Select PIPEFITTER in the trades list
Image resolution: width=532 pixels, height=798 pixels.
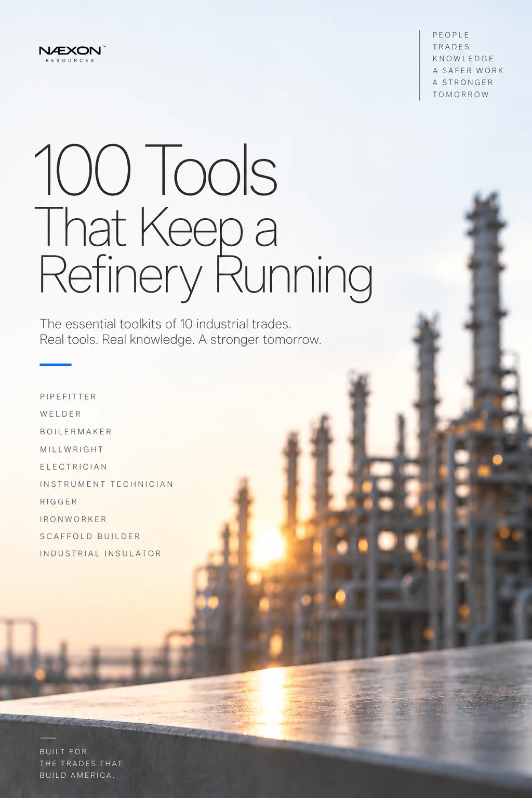click(x=68, y=397)
